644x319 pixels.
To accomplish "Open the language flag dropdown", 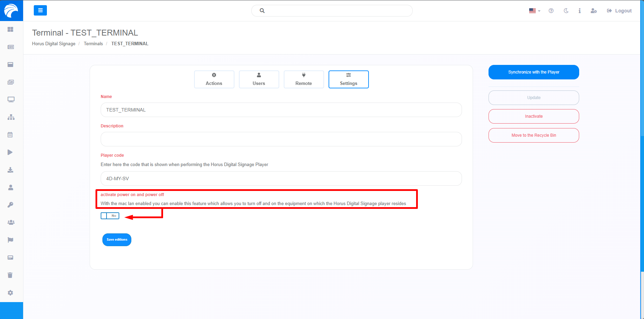I will coord(534,11).
